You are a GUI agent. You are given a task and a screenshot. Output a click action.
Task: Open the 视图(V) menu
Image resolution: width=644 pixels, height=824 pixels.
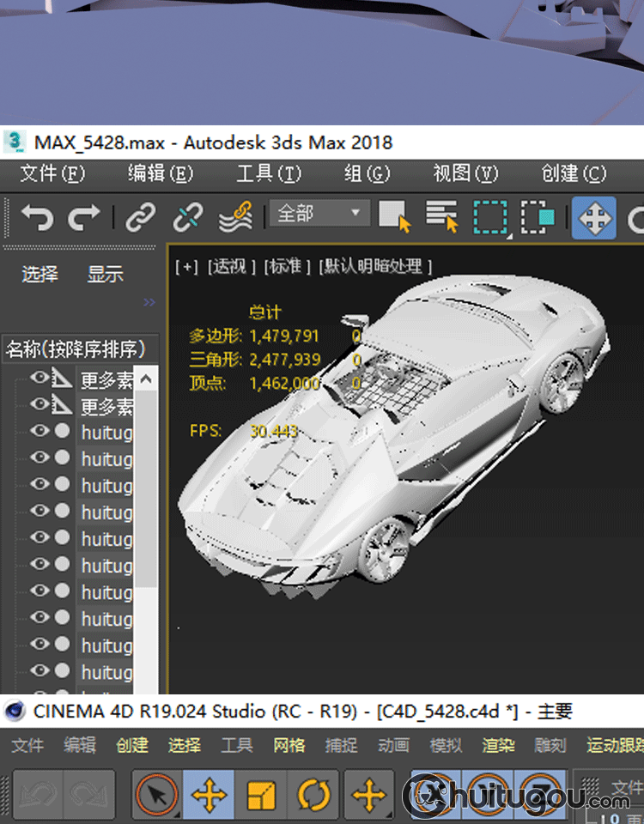(465, 173)
